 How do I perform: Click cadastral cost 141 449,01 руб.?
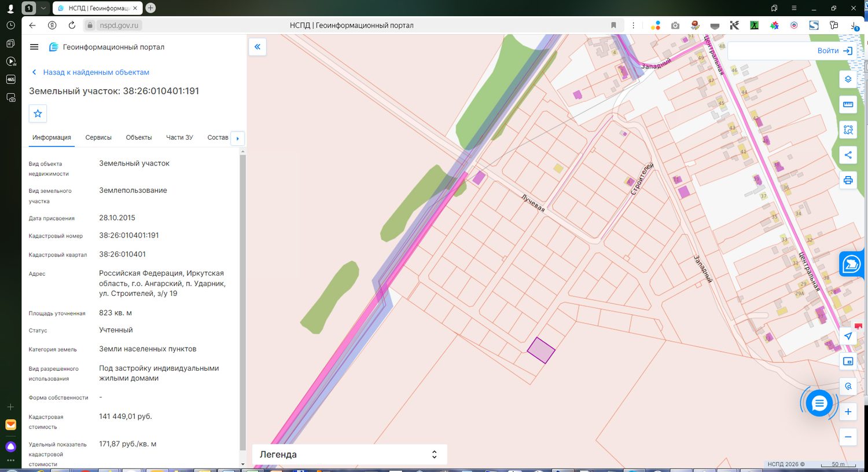[x=126, y=416]
